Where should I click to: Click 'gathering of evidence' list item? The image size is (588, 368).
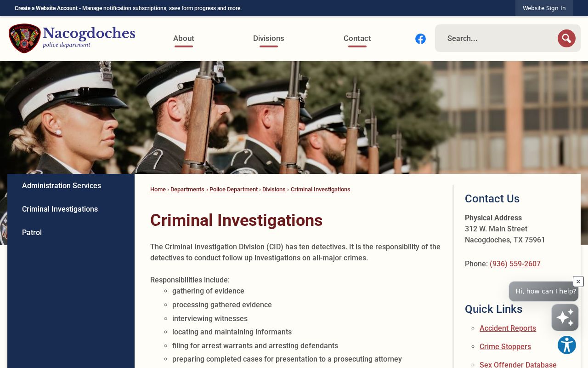[x=208, y=291]
